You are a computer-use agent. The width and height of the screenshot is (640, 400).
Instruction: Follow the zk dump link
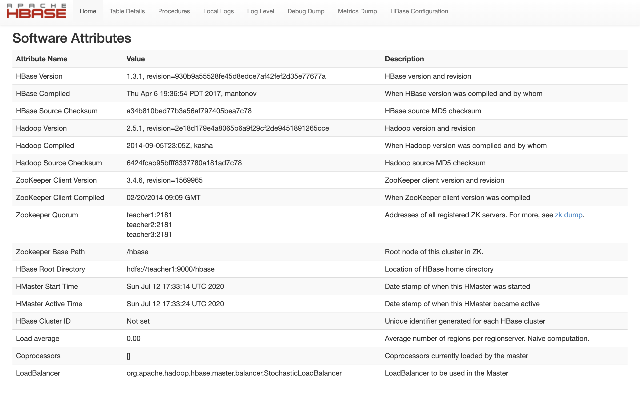pyautogui.click(x=569, y=215)
